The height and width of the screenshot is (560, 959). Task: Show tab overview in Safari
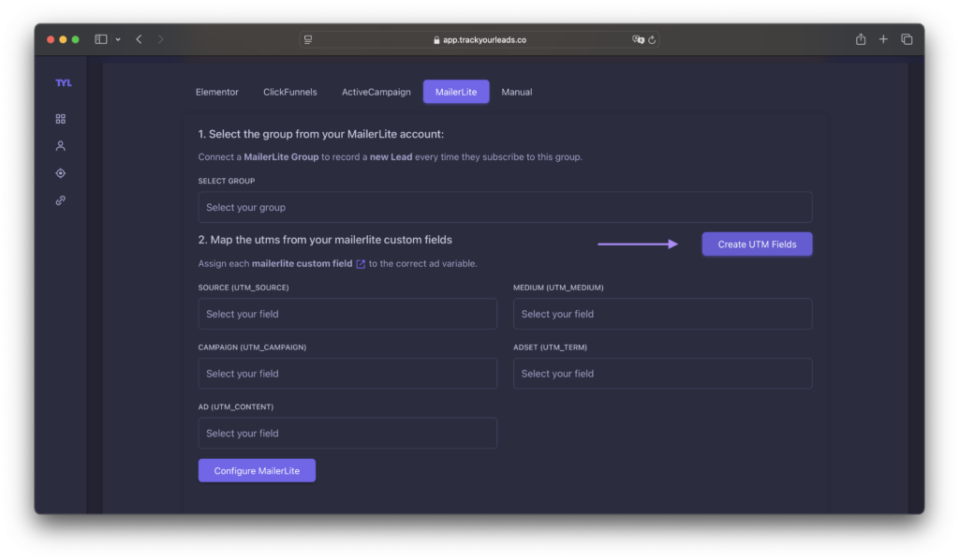pyautogui.click(x=907, y=39)
